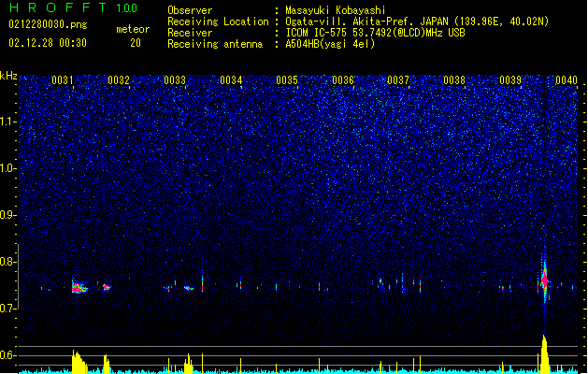Click the 0037 time marker
The width and height of the screenshot is (588, 374).
398,80
